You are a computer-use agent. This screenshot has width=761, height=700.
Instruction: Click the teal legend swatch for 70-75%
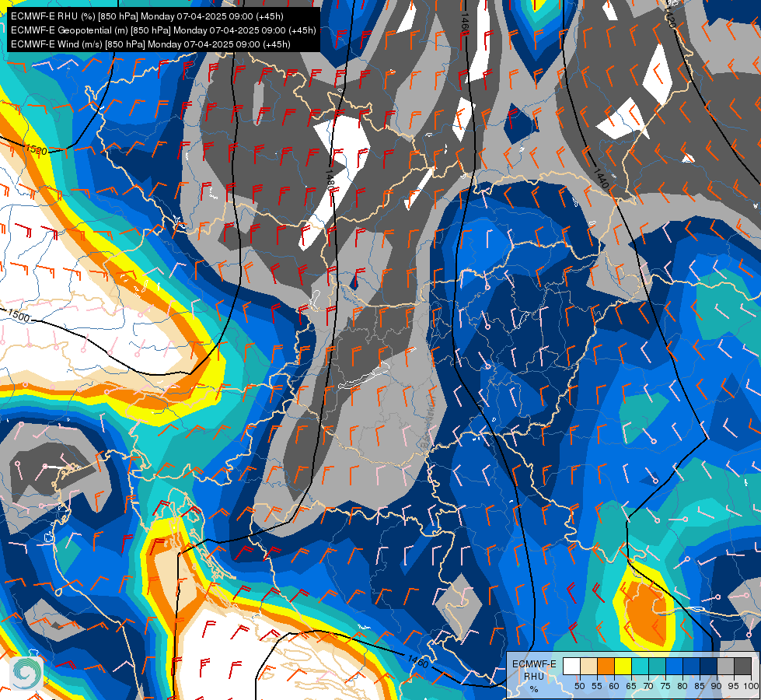click(x=658, y=666)
